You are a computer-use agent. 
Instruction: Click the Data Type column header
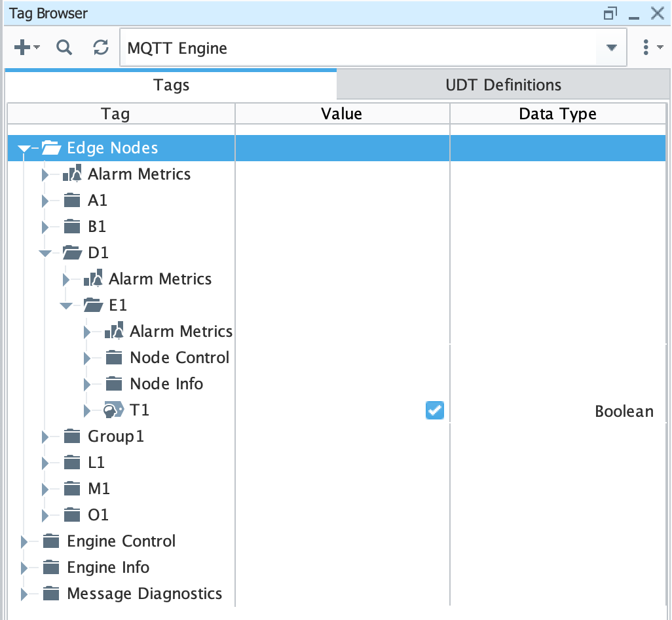tap(557, 114)
